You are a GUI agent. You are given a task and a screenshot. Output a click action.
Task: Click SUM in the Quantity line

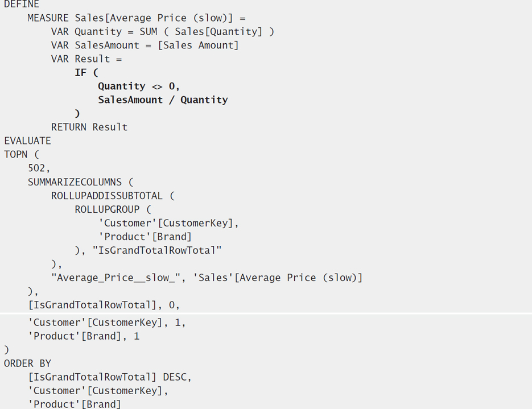(x=149, y=31)
